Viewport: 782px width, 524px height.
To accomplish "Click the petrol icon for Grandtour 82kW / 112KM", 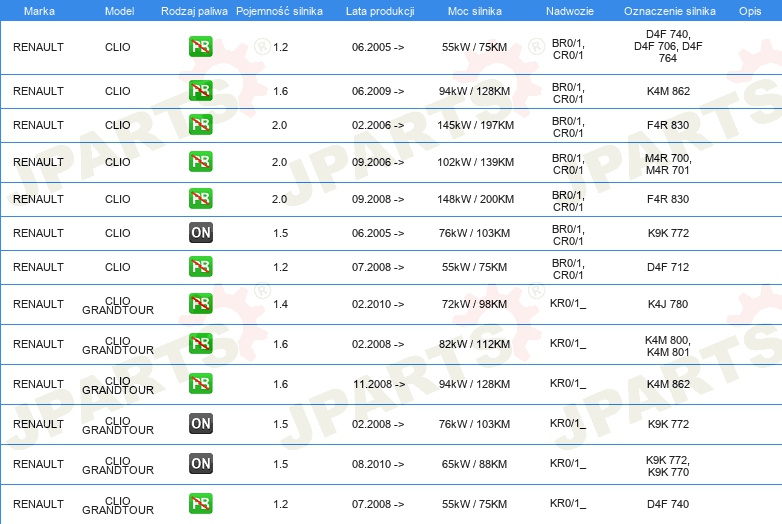I will pyautogui.click(x=201, y=344).
